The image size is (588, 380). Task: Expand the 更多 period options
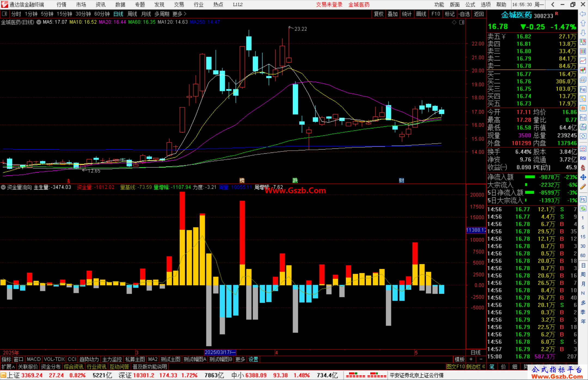tap(179, 14)
